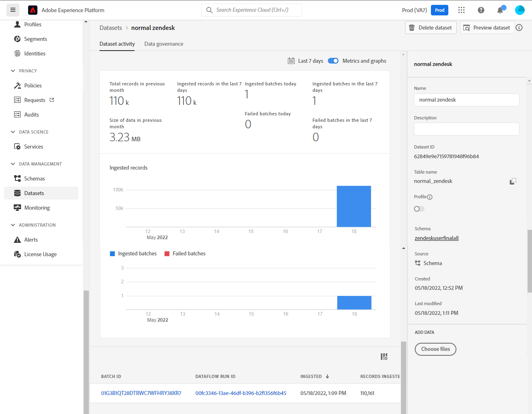Toggle Metrics and graphs switch
This screenshot has width=532, height=414.
pyautogui.click(x=333, y=61)
